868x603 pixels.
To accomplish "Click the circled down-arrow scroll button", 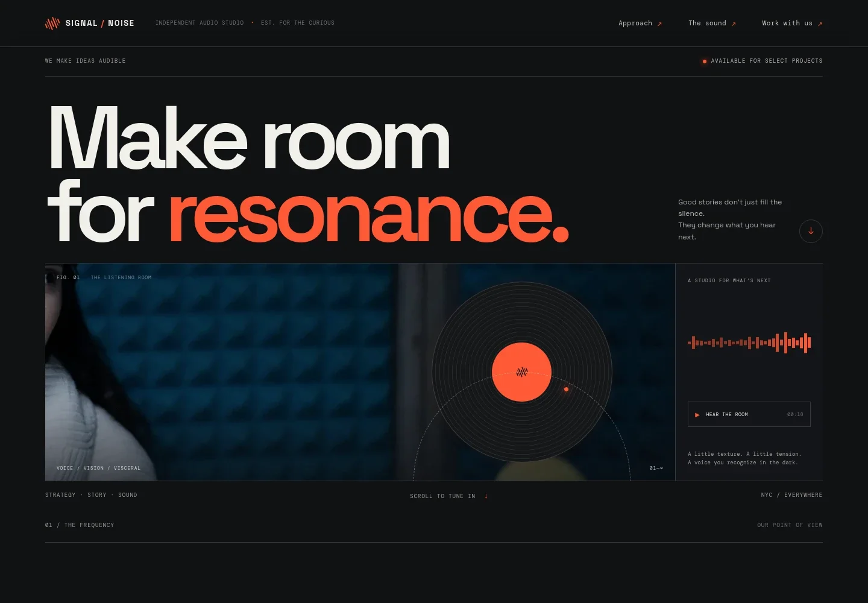I will (x=811, y=231).
